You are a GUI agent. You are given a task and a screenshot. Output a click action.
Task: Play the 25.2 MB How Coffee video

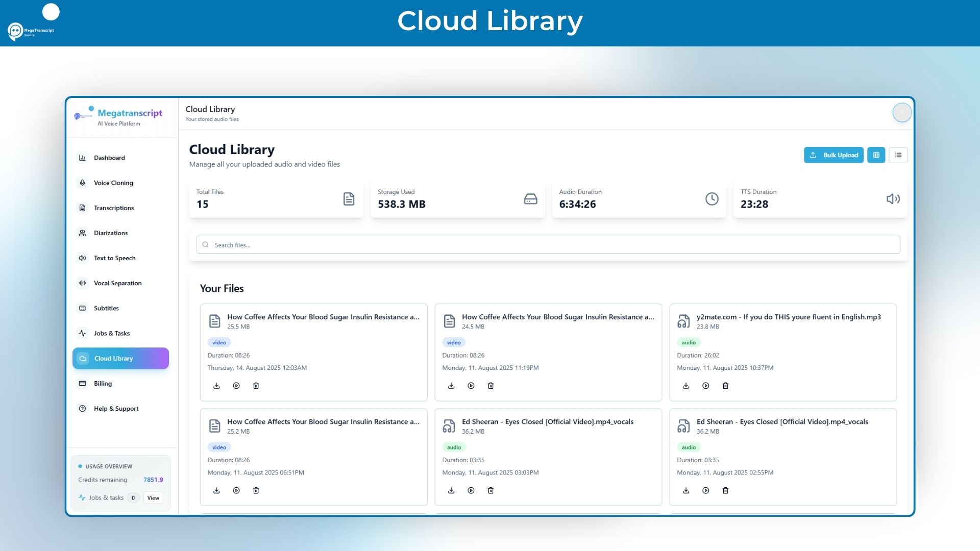(236, 490)
